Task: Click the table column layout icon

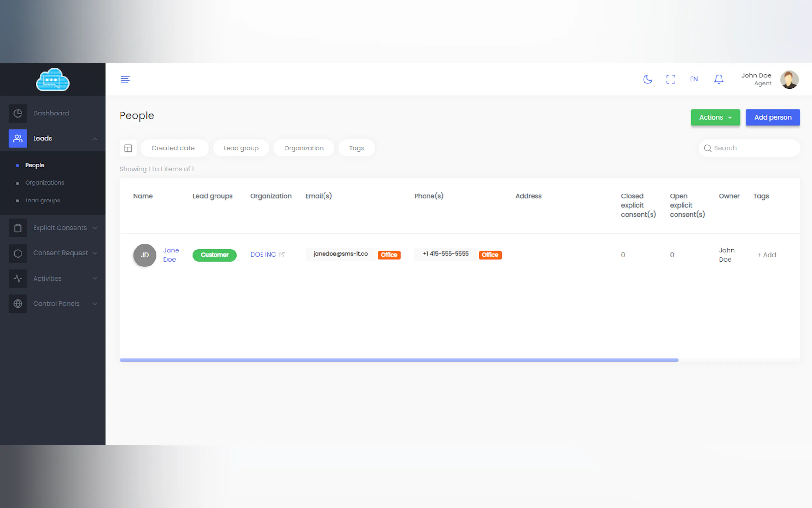Action: (x=128, y=148)
